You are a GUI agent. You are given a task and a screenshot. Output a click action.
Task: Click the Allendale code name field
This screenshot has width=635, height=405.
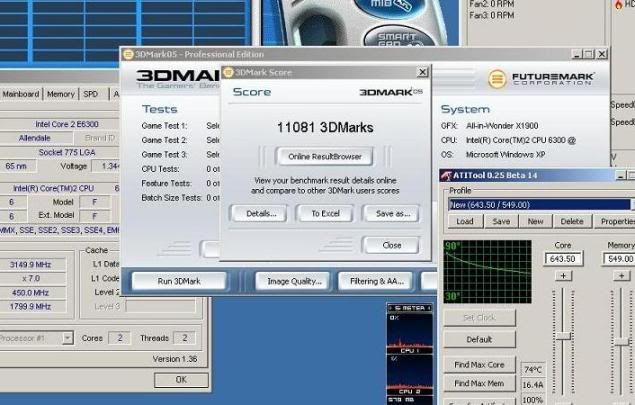(x=35, y=138)
